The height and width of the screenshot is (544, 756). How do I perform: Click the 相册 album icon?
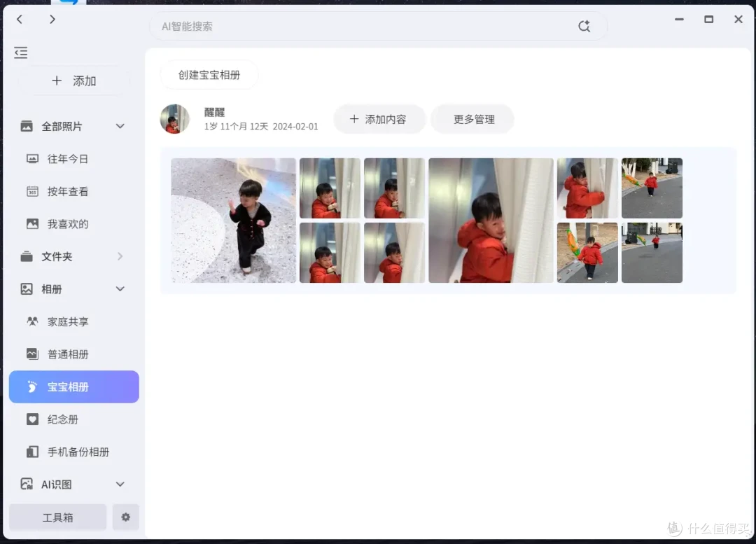click(27, 289)
